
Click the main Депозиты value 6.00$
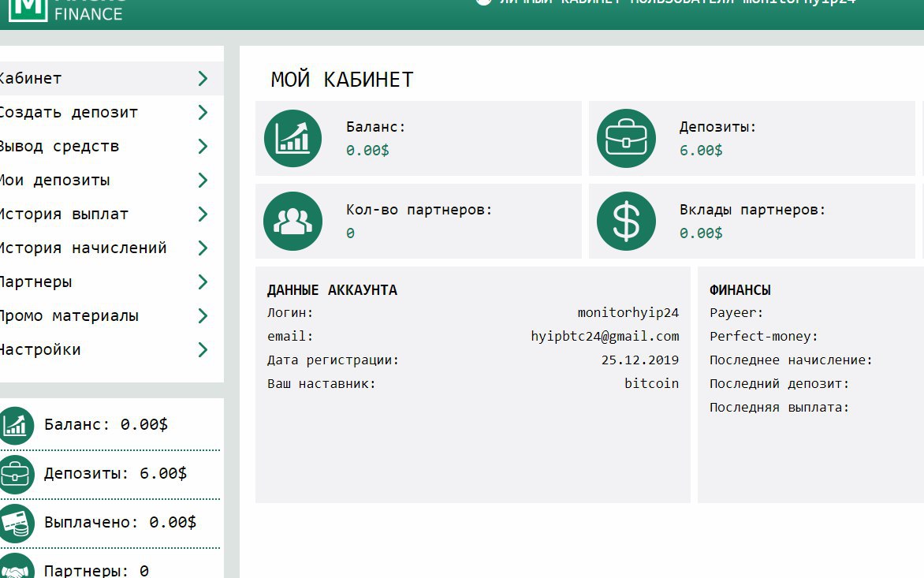pyautogui.click(x=701, y=151)
